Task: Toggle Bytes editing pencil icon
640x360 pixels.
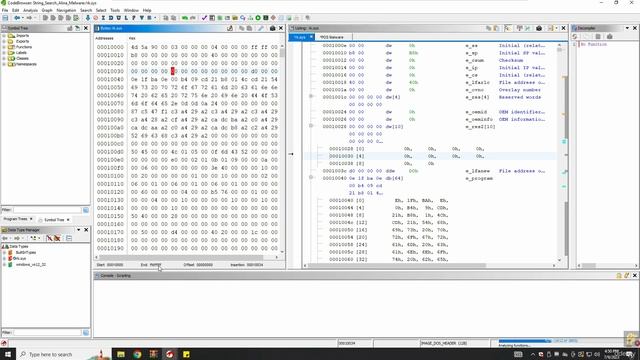Action: click(230, 28)
